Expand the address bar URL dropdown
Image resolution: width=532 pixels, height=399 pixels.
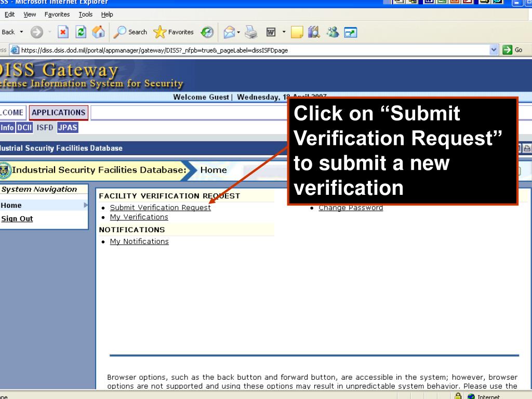pos(494,50)
